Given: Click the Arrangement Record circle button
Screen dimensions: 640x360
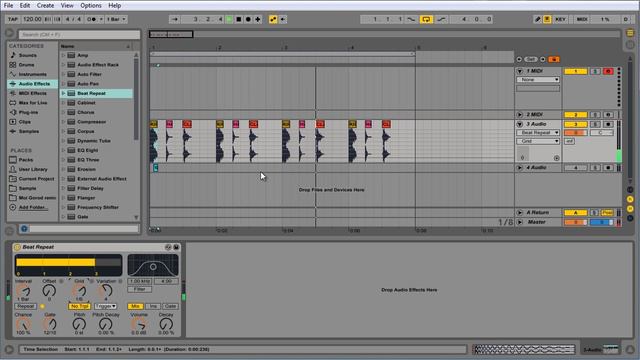Looking at the screenshot, I should (x=248, y=19).
